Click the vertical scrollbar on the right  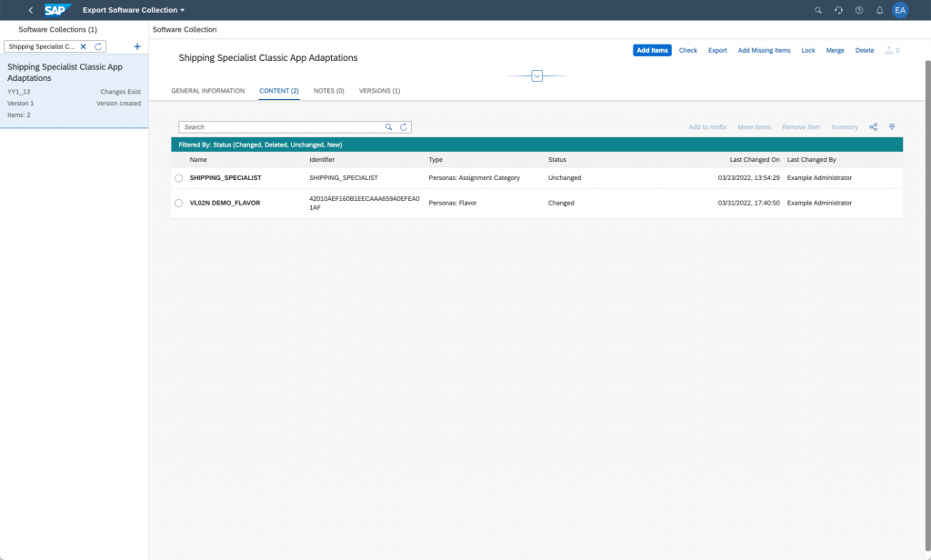(x=927, y=305)
